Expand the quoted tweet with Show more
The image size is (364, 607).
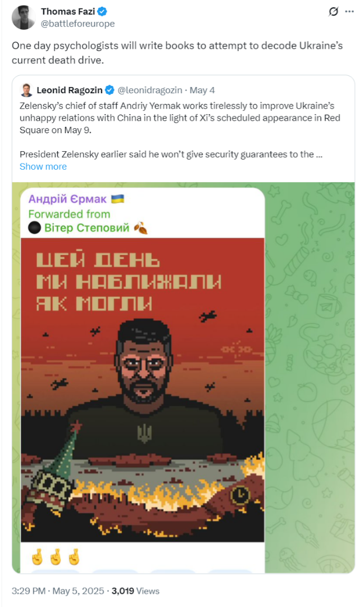coord(43,166)
